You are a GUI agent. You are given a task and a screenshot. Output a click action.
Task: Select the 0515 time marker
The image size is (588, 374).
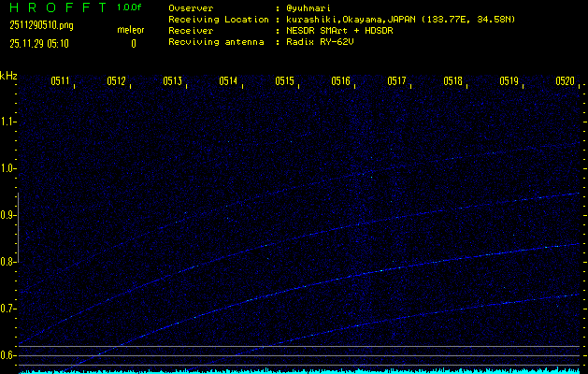coord(284,81)
